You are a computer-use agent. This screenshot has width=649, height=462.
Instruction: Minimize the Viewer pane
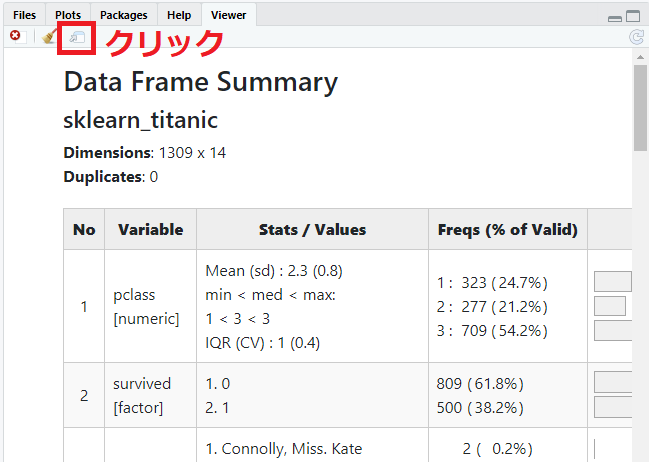coord(615,16)
